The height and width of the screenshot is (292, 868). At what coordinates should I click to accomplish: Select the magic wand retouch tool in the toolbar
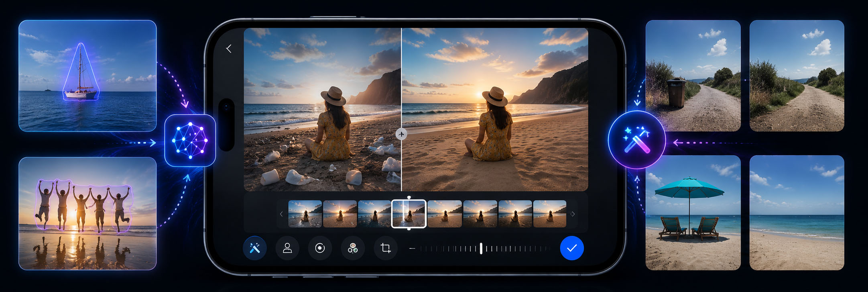click(255, 248)
